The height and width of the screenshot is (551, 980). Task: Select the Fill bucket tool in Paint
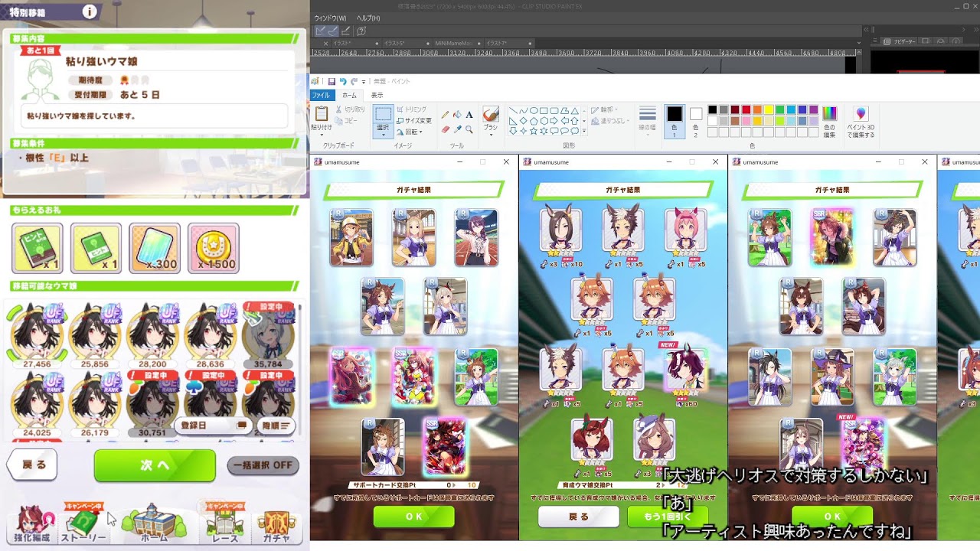(457, 115)
